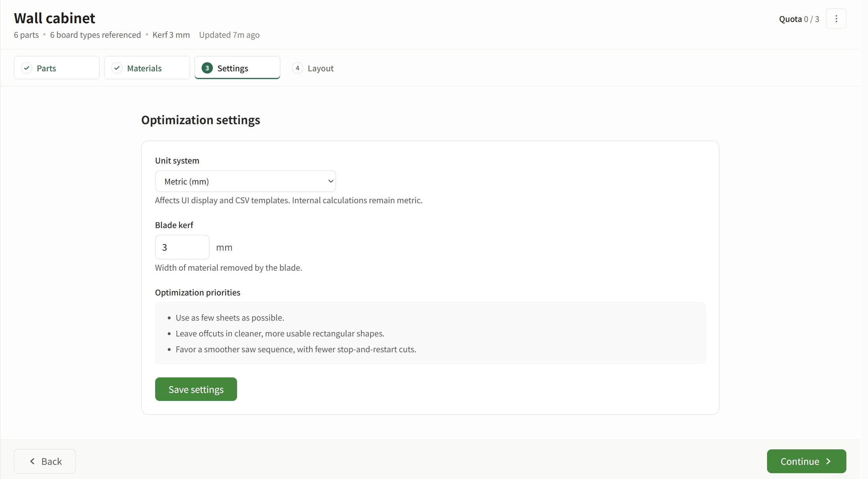
Task: Switch to the Materials step tab
Action: click(x=147, y=68)
